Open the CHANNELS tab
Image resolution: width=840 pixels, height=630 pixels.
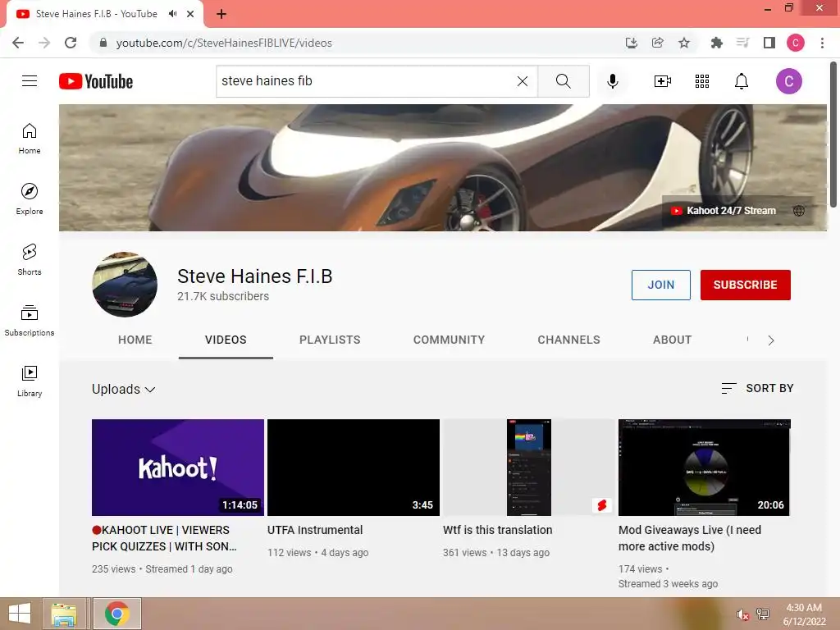coord(569,340)
